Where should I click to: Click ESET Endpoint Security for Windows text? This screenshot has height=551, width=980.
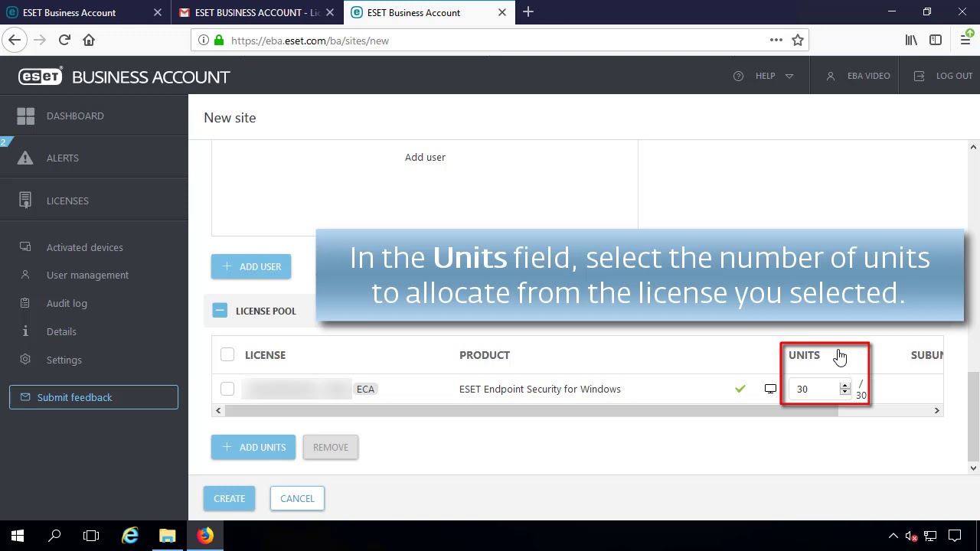click(x=540, y=389)
